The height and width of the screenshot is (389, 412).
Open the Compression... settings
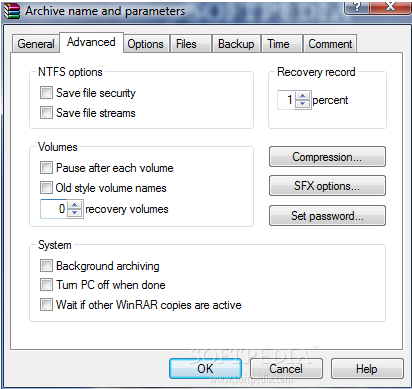click(327, 157)
